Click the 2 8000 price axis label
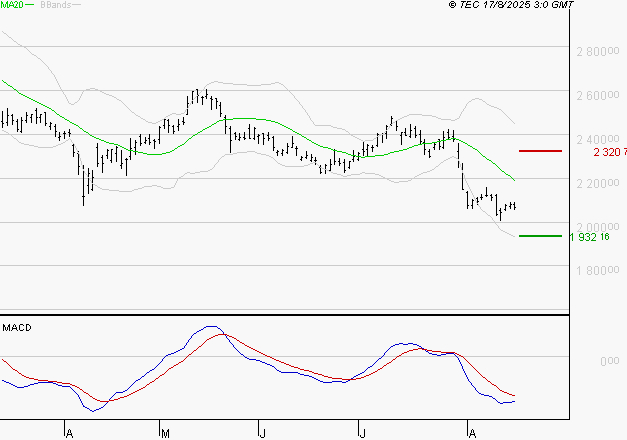The image size is (627, 440). [595, 51]
